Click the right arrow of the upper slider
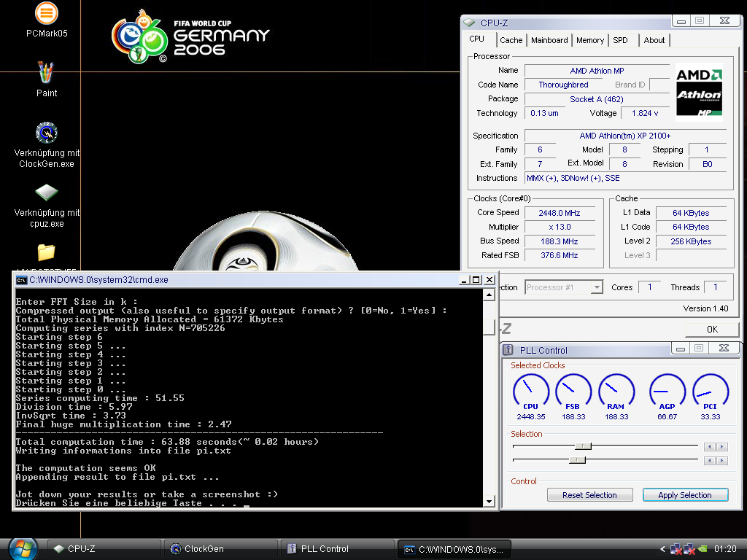This screenshot has width=747, height=560. point(722,447)
